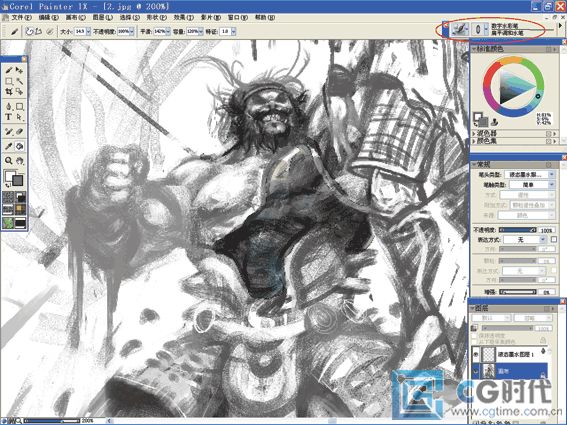
Task: Select the Eraser tool
Action: [x=20, y=132]
